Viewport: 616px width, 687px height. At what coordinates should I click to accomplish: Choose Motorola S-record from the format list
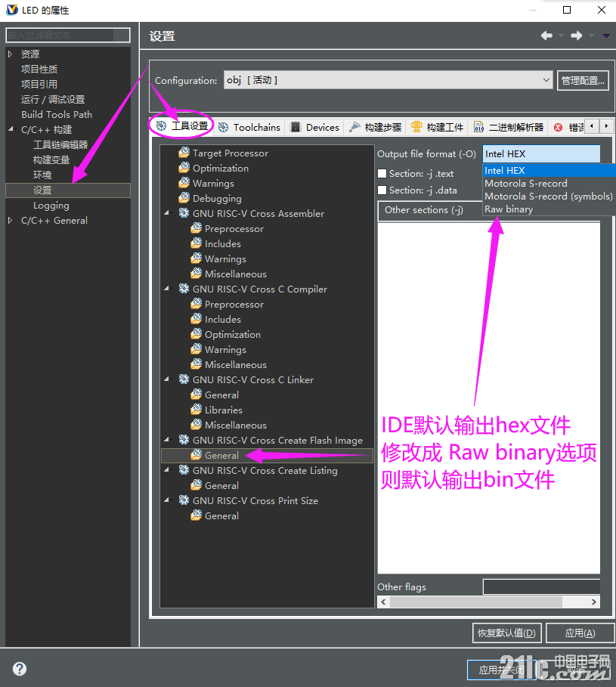click(x=549, y=183)
